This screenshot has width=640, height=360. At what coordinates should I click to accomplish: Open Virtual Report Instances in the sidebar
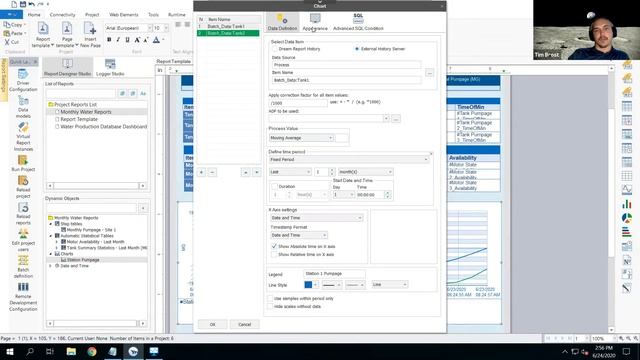coord(23,136)
